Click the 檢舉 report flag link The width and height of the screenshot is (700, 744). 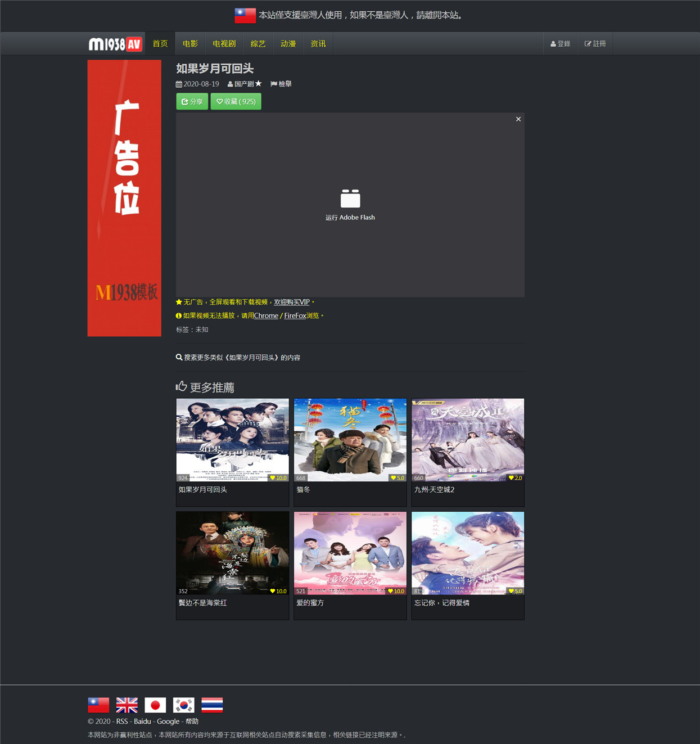pyautogui.click(x=281, y=84)
